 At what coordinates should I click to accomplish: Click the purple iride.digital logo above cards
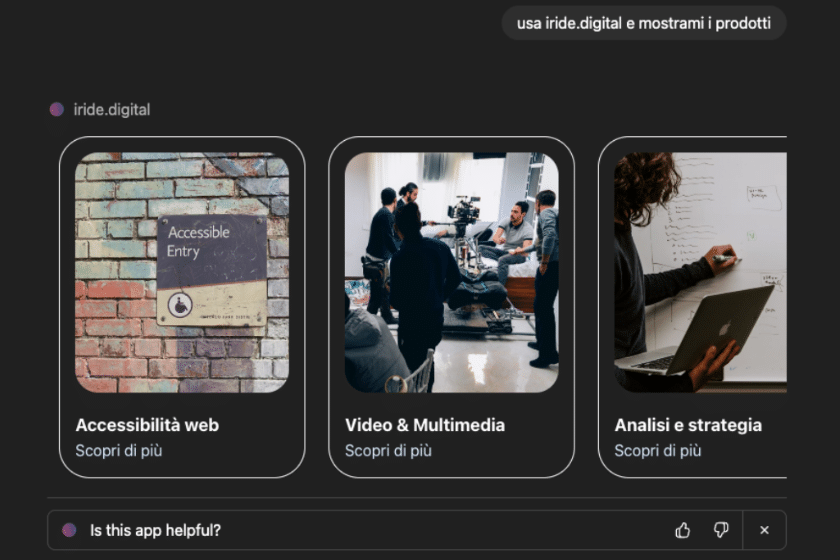(x=57, y=110)
